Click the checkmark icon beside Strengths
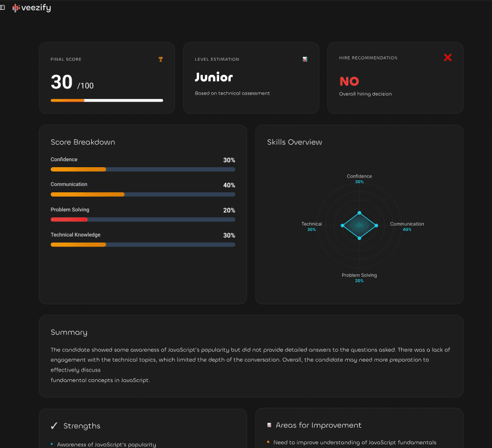 click(x=53, y=426)
